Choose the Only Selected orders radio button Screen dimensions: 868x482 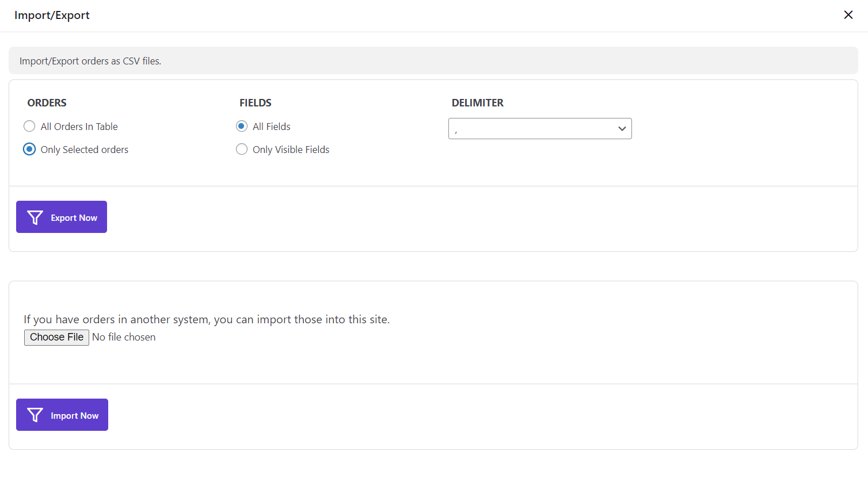(29, 150)
